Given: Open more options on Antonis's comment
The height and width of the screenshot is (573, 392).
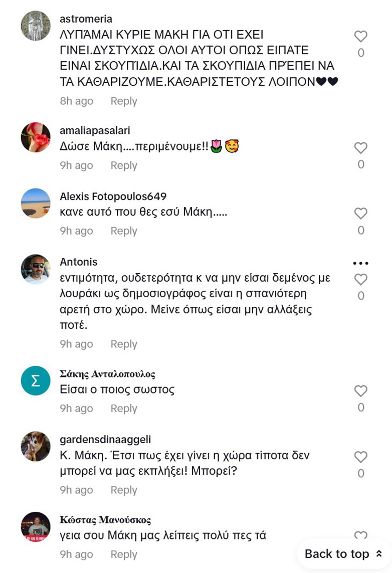Looking at the screenshot, I should pyautogui.click(x=361, y=263).
